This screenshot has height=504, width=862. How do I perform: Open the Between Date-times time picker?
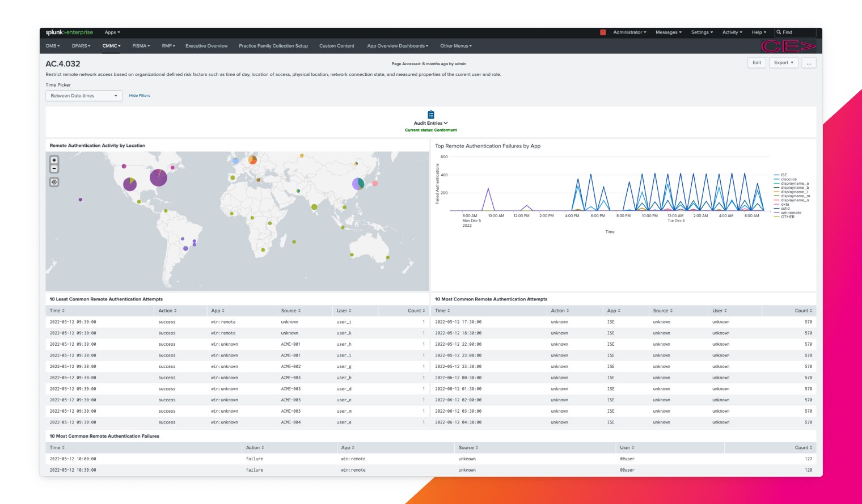pos(83,96)
